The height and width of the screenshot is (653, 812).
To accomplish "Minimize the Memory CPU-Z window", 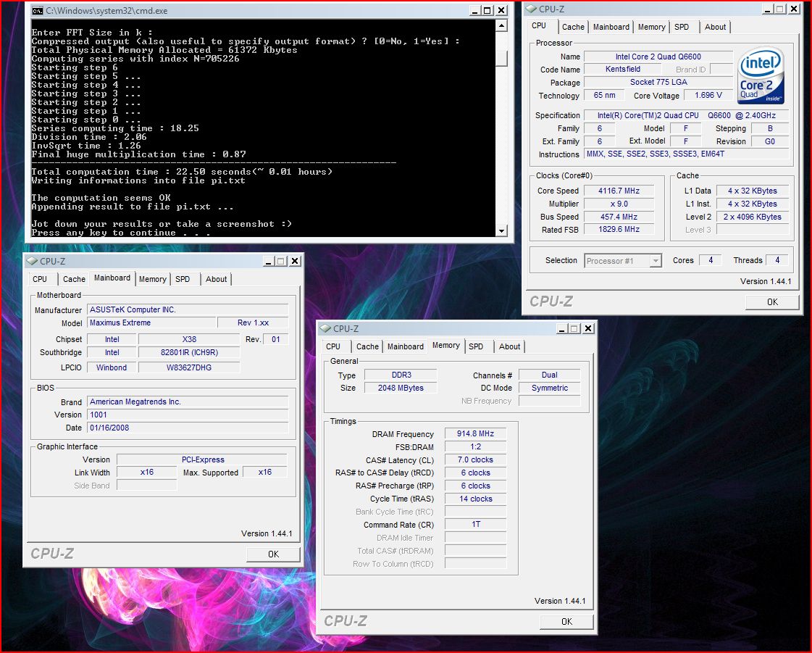I will 562,328.
